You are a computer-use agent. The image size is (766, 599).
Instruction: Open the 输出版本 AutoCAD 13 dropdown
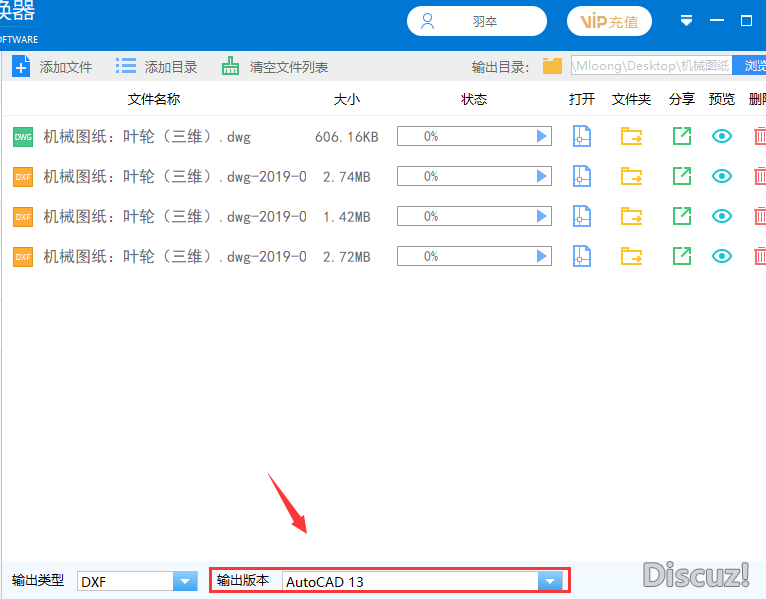pyautogui.click(x=548, y=581)
